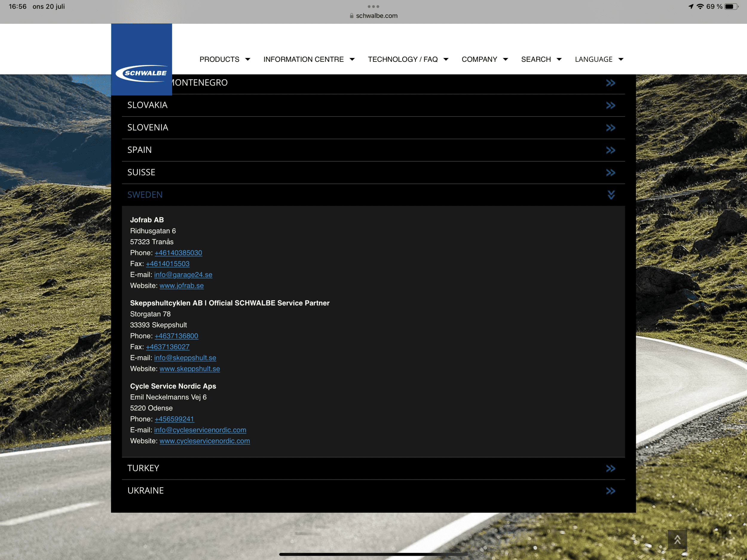Select the SLOVENIA country label
Viewport: 747px width, 560px height.
click(148, 128)
